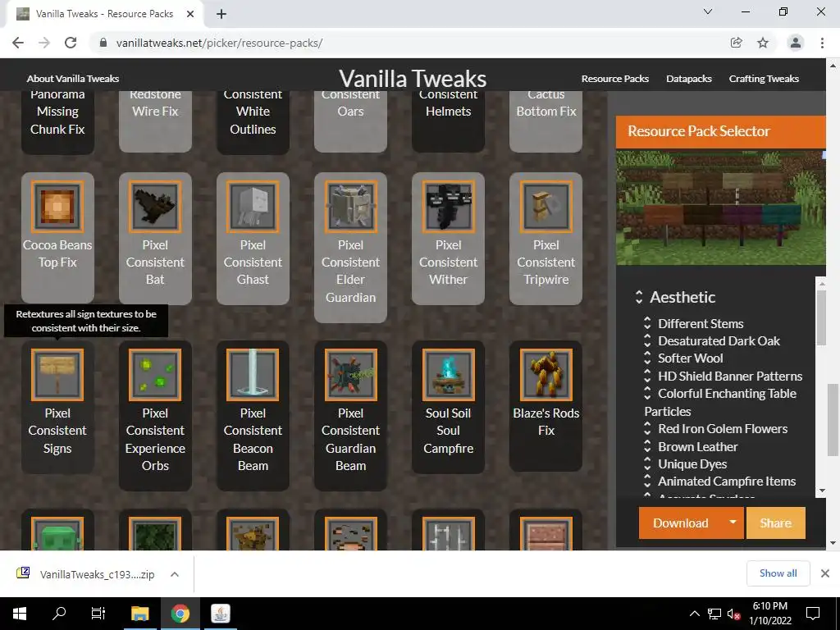Toggle the Panorama Missing Chunk Fix card
Image resolution: width=840 pixels, height=630 pixels.
57,122
